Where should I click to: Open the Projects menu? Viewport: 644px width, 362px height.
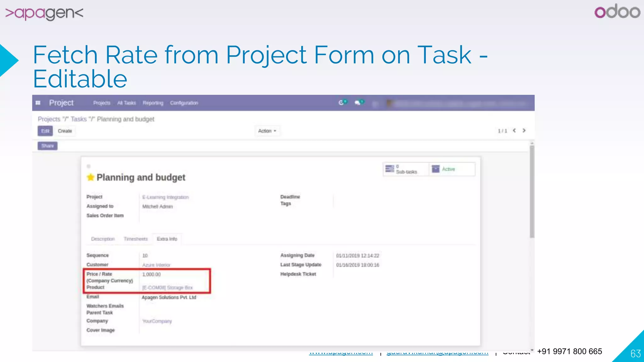[x=102, y=103]
